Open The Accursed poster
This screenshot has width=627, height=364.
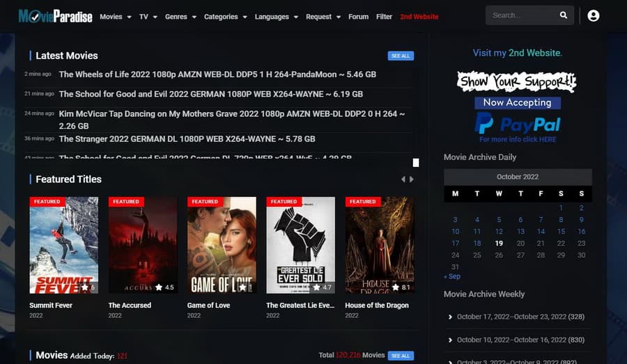(143, 245)
